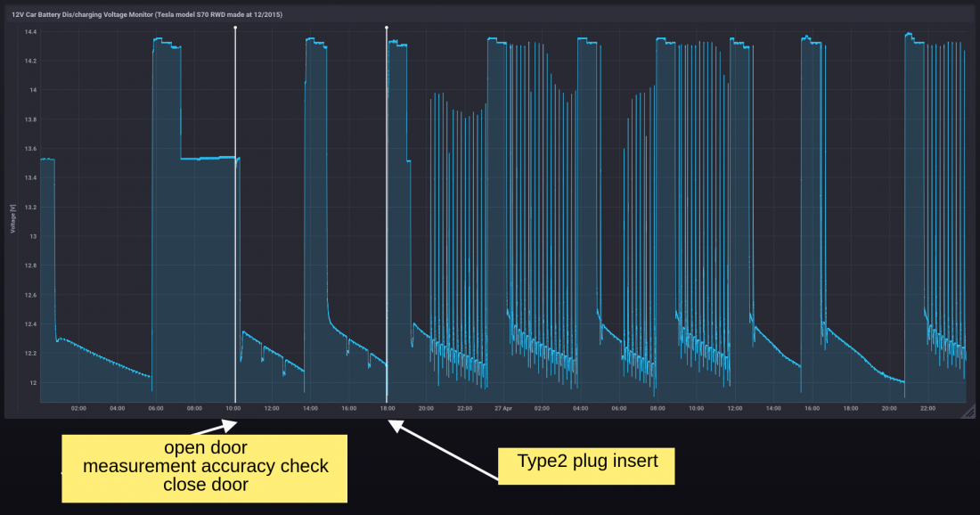Screen dimensions: 980x515
Task: Click the 'Voltage [V]' y-axis title
Action: click(x=13, y=217)
